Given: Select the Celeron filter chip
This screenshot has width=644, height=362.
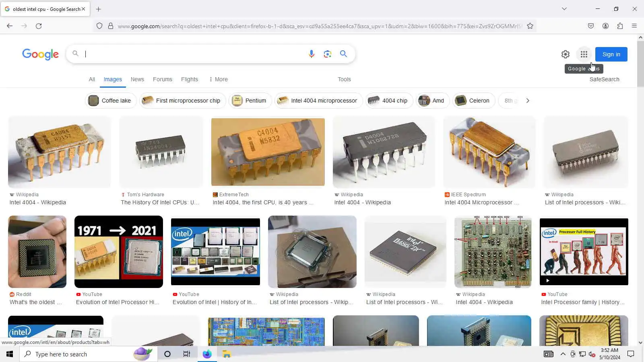Looking at the screenshot, I should 473,101.
